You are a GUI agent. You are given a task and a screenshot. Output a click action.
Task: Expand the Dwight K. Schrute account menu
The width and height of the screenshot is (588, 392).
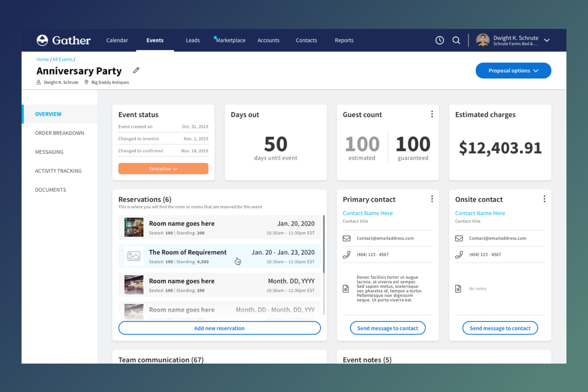pyautogui.click(x=547, y=40)
